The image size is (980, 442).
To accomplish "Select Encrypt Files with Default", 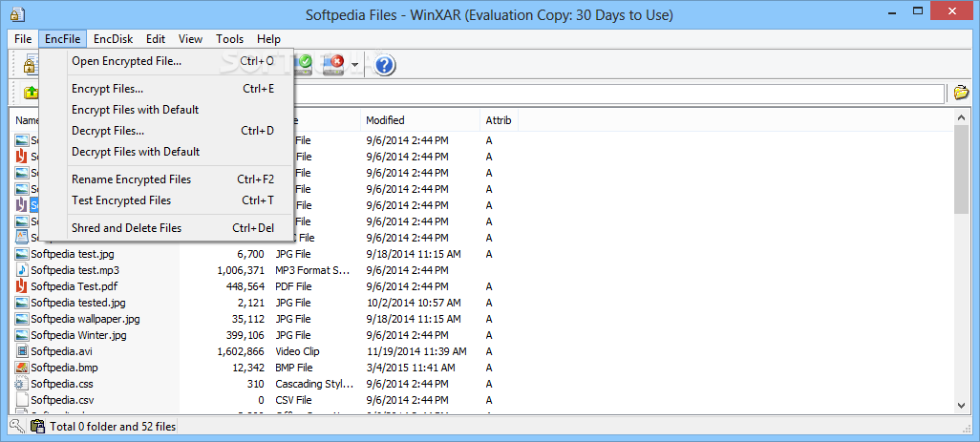I will [167, 109].
